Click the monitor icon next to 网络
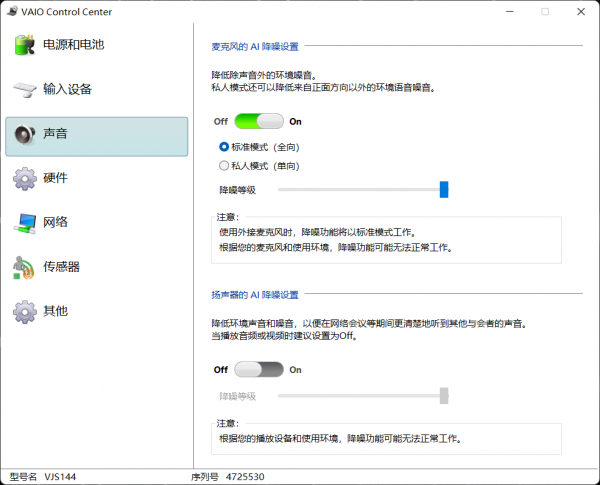The height and width of the screenshot is (485, 600). point(25,223)
